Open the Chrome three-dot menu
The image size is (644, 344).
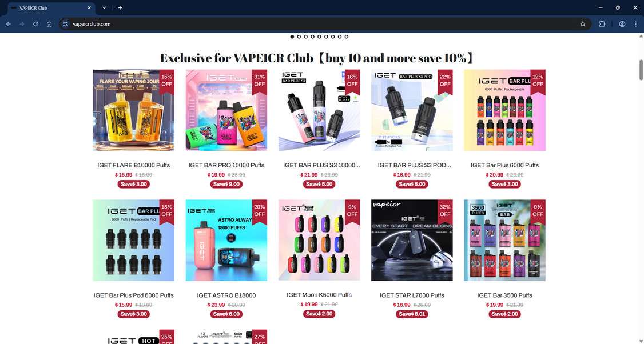tap(636, 24)
